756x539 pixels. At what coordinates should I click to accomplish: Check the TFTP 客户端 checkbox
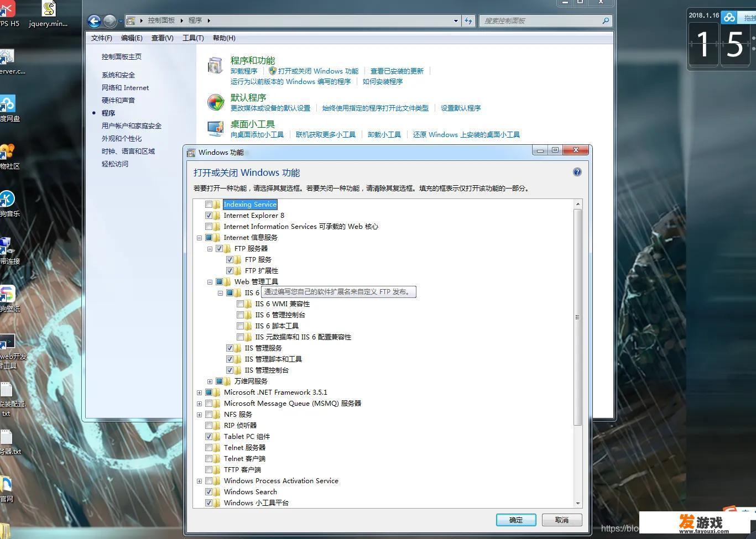pos(208,470)
